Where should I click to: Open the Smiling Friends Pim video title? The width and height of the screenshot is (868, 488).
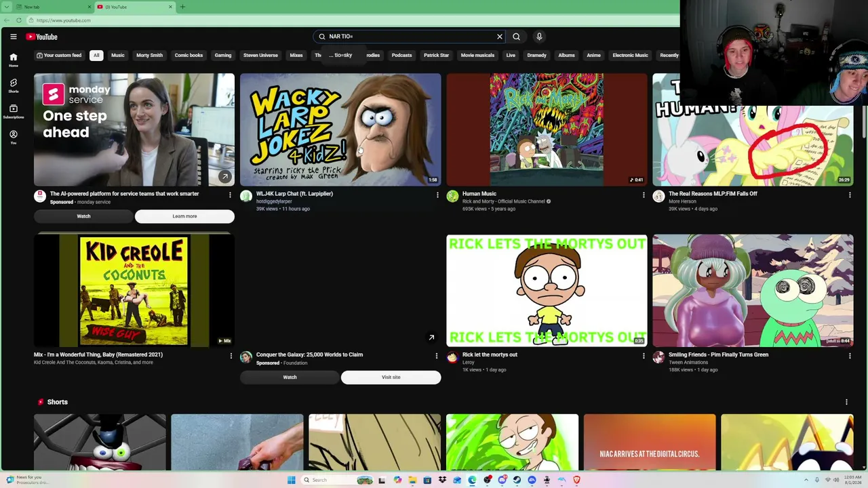[x=718, y=354]
